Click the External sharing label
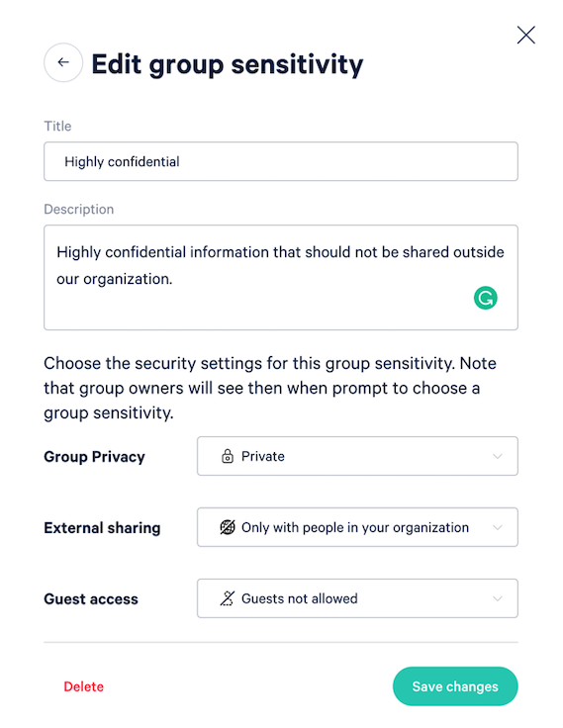 (102, 528)
